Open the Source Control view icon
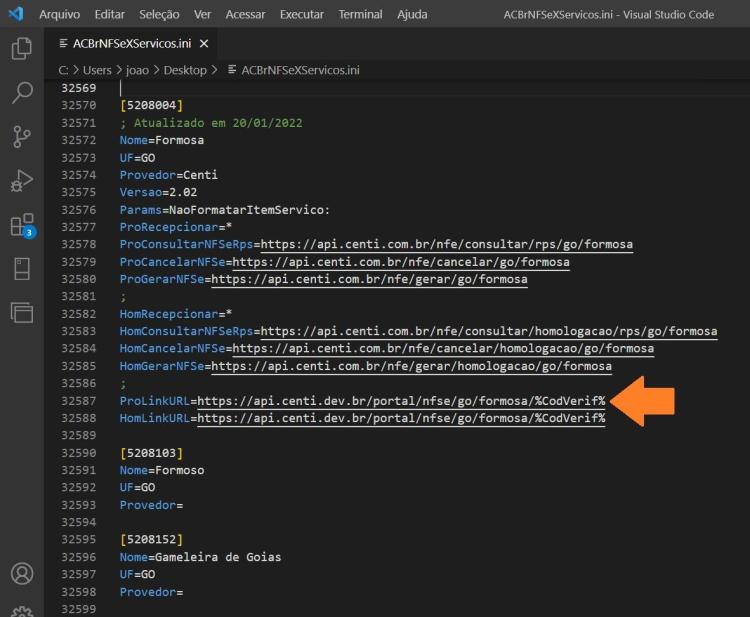This screenshot has width=750, height=617. click(22, 137)
